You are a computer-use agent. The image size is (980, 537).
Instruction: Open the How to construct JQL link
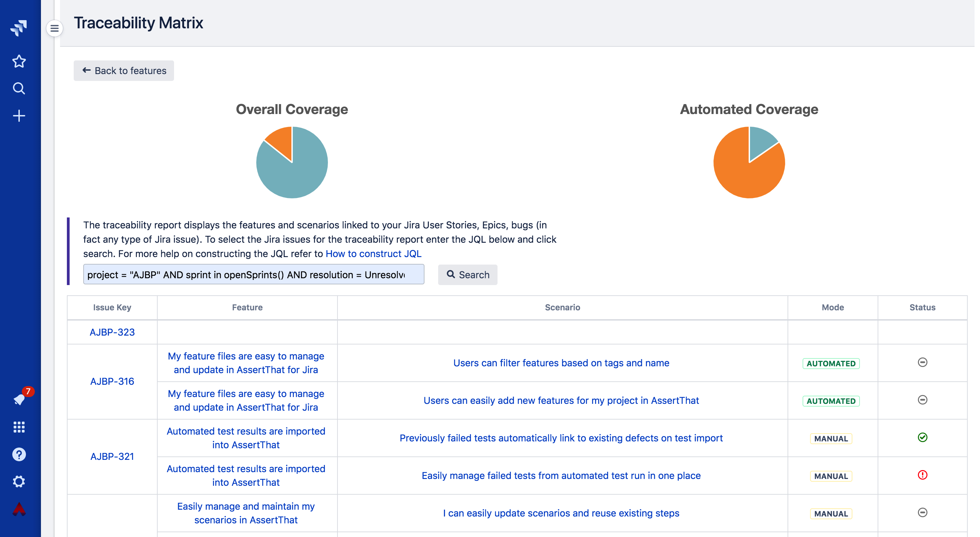coord(373,253)
